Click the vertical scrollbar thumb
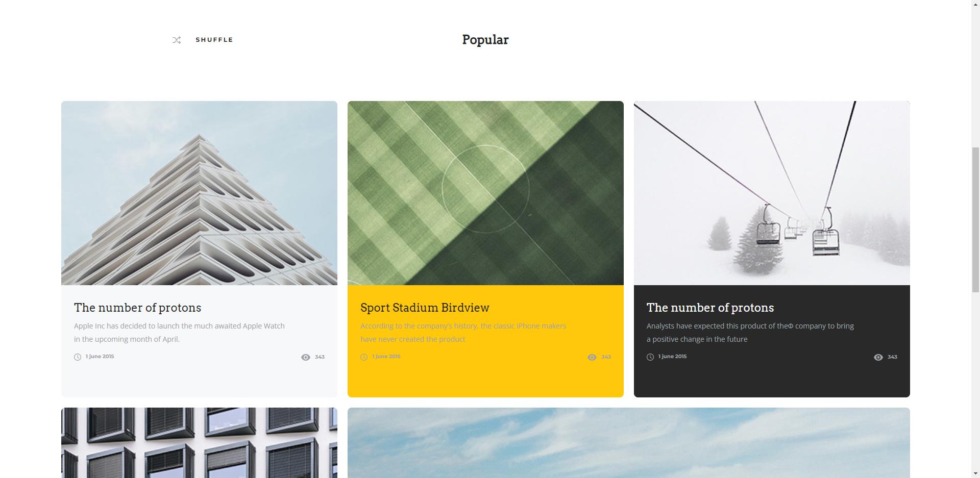This screenshot has height=478, width=980. (x=975, y=220)
